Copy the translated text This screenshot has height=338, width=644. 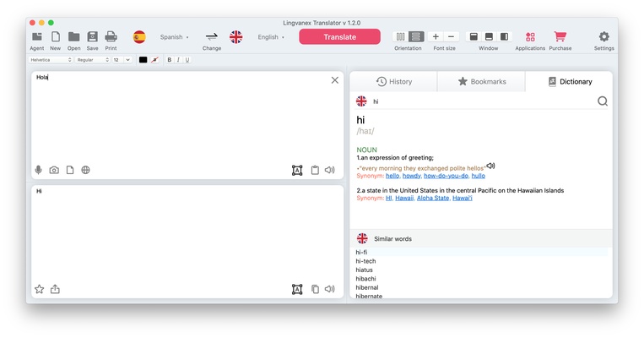315,289
